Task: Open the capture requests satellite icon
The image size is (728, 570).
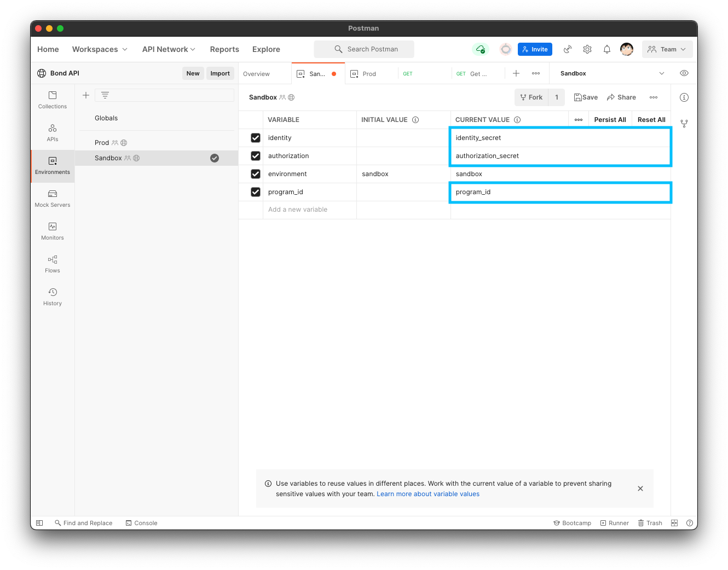Action: click(568, 49)
